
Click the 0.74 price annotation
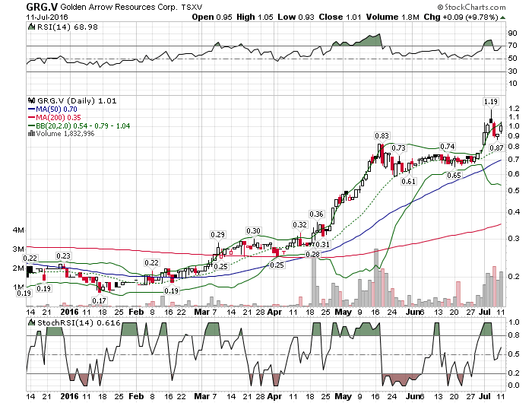click(448, 146)
